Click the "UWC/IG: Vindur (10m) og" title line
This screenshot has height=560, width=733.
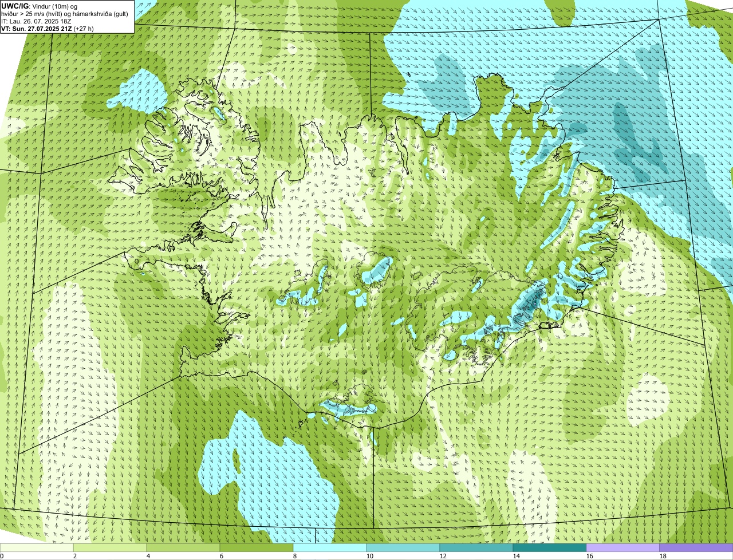click(40, 6)
